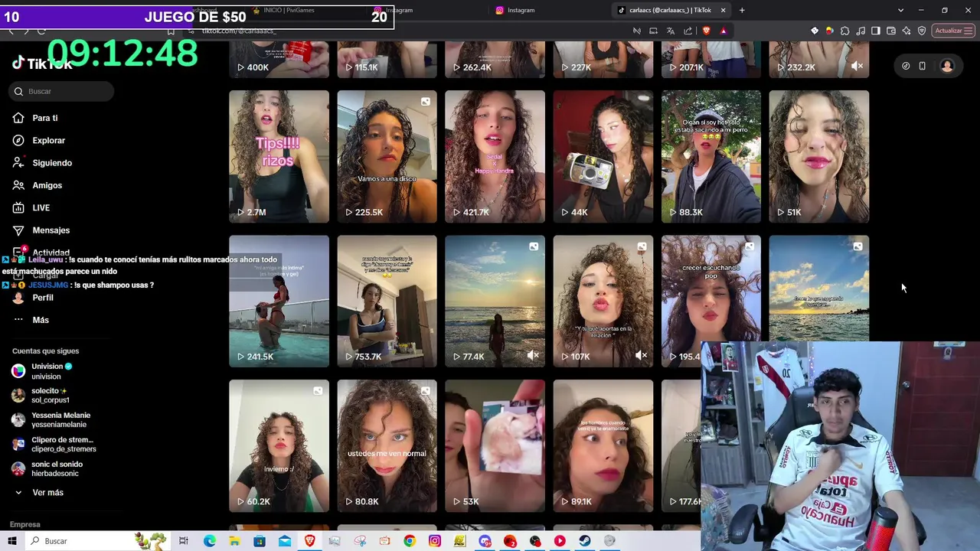The image size is (980, 551).
Task: Open Windows Start menu
Action: point(12,541)
